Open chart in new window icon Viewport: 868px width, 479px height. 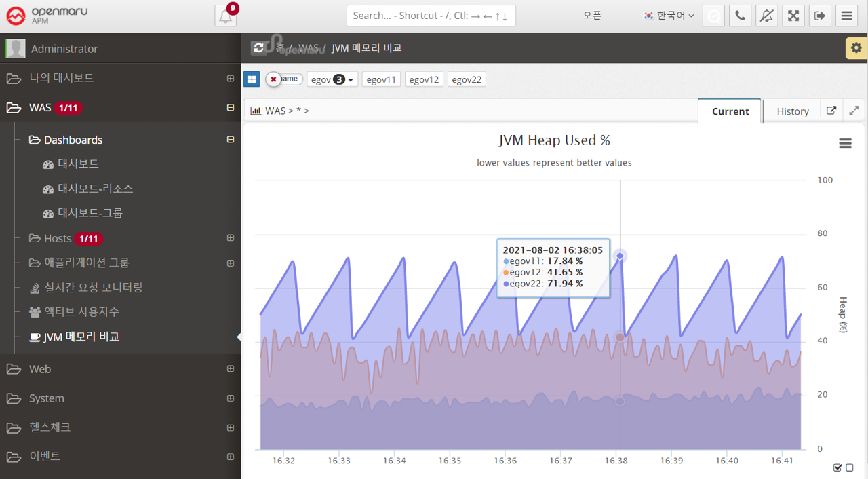[831, 111]
